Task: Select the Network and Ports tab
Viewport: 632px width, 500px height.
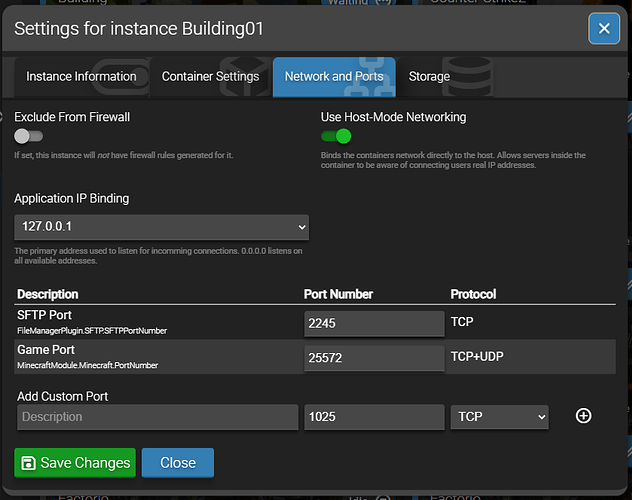Action: tap(334, 77)
